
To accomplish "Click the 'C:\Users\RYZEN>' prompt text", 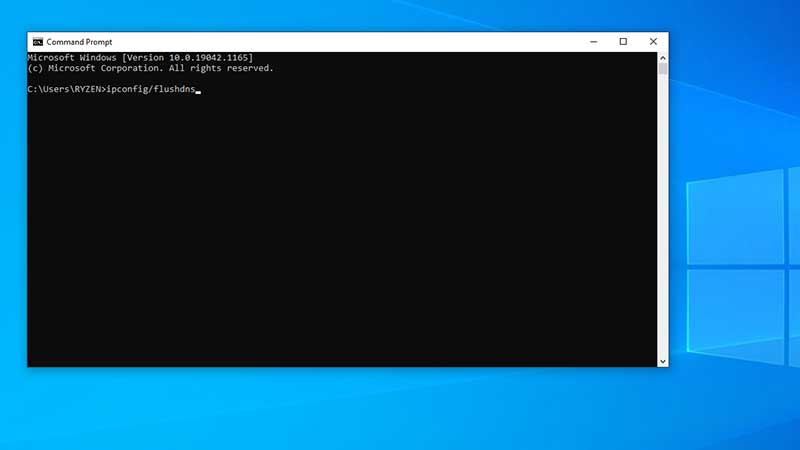I will (67, 89).
